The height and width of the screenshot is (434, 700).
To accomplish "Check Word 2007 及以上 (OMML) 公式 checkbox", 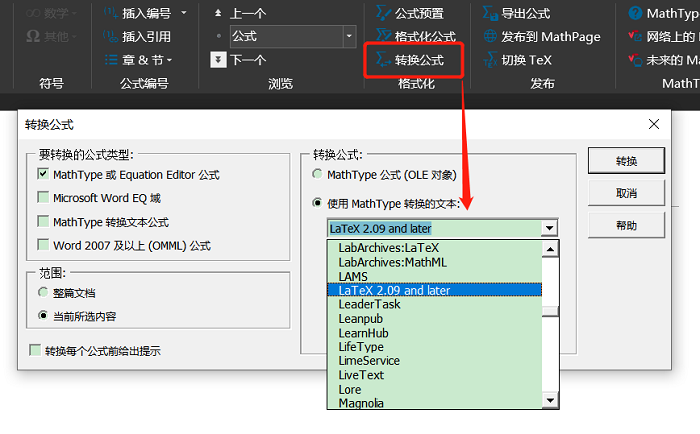I will (x=43, y=245).
